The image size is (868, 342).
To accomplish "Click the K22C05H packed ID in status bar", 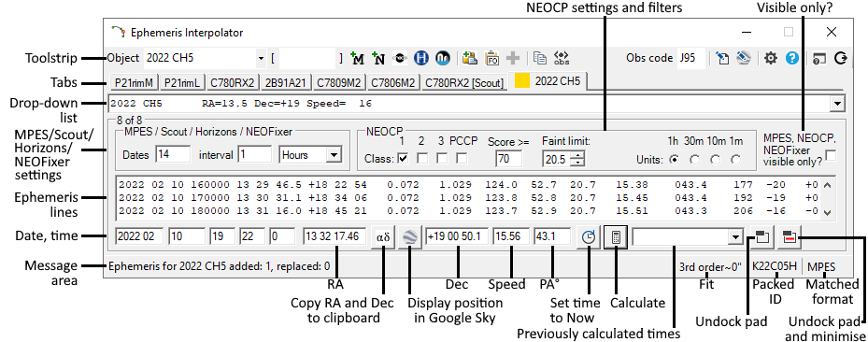I will [775, 266].
